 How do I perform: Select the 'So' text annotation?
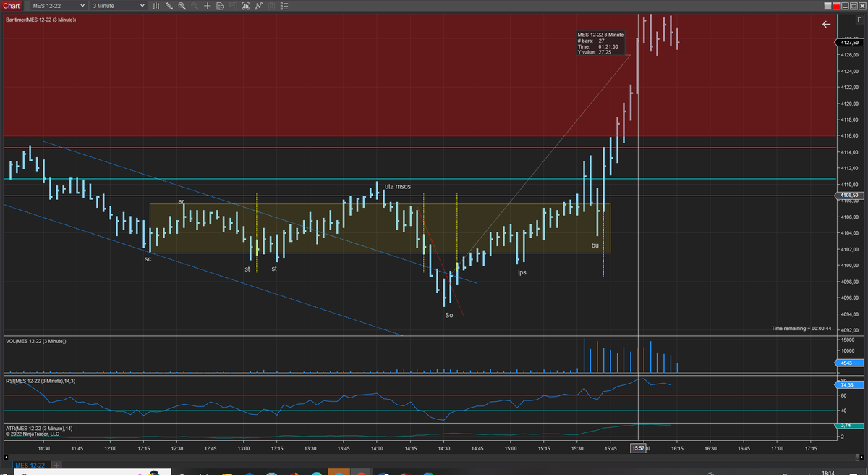448,315
